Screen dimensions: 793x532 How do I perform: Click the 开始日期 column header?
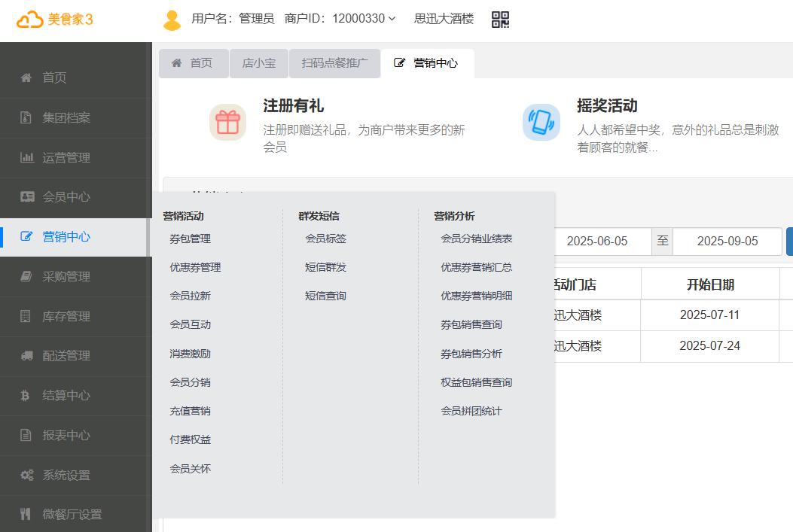coord(709,284)
